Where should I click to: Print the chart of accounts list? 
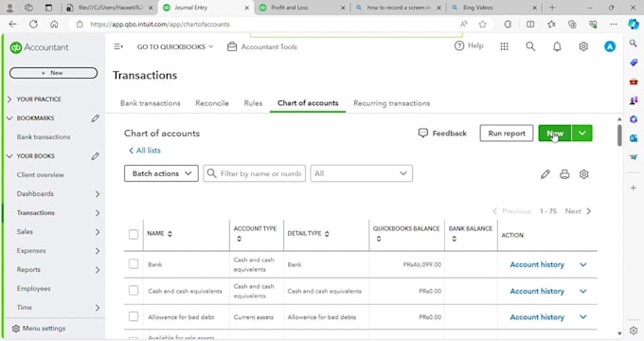[x=564, y=174]
